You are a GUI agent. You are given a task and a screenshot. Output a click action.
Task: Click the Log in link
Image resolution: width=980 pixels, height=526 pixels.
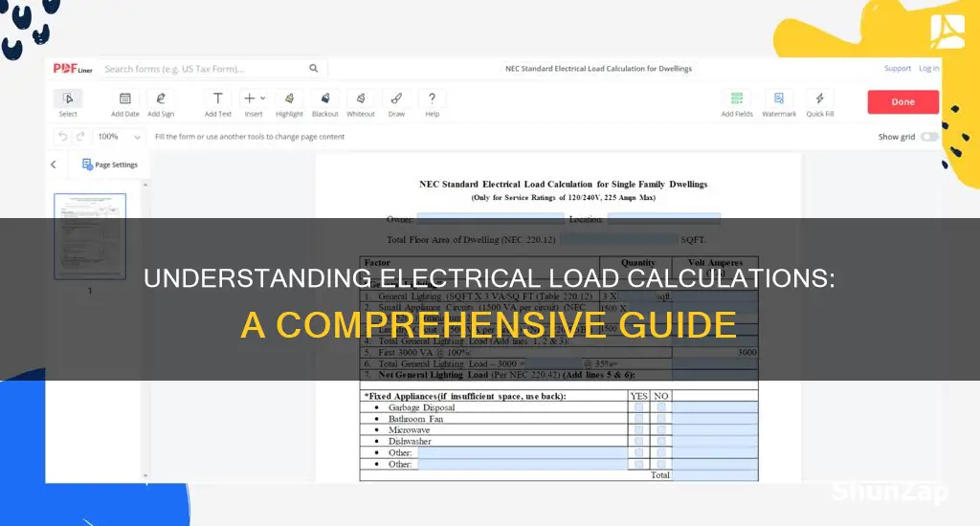point(928,68)
